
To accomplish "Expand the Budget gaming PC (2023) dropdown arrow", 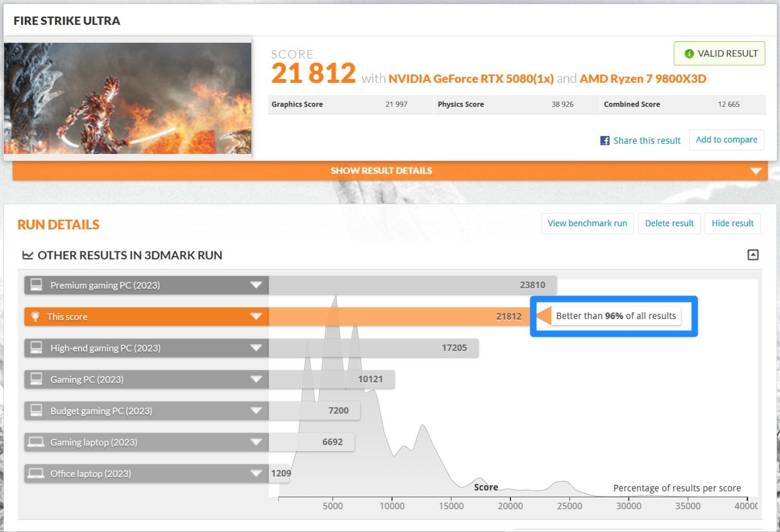I will point(256,411).
